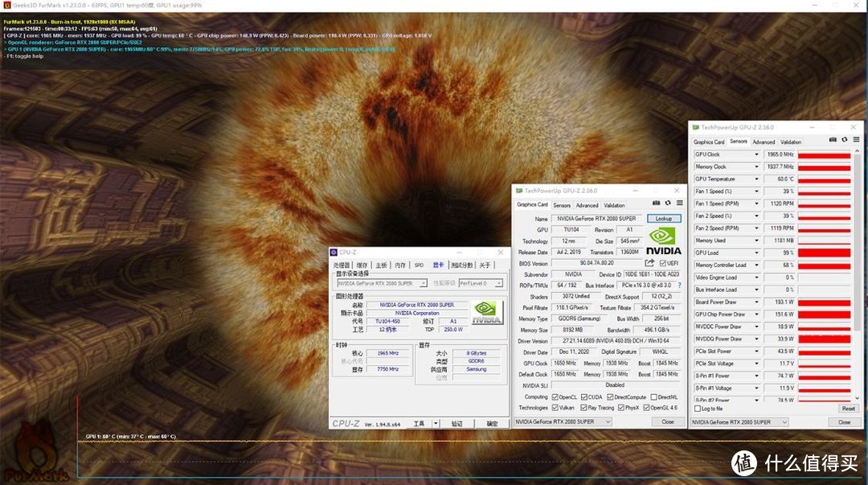Switch to the Advanced tab in GPU-Z Sensors window
Image resolution: width=868 pixels, height=485 pixels.
tap(764, 142)
